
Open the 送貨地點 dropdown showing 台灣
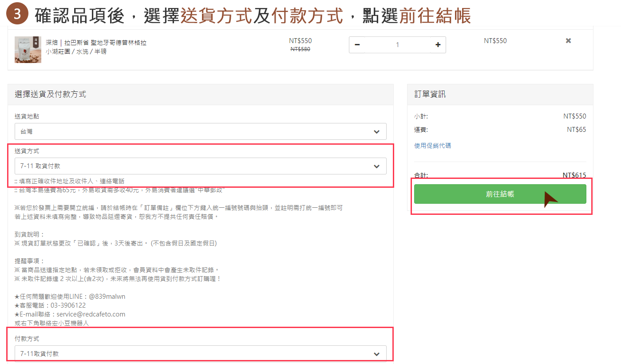(x=200, y=132)
